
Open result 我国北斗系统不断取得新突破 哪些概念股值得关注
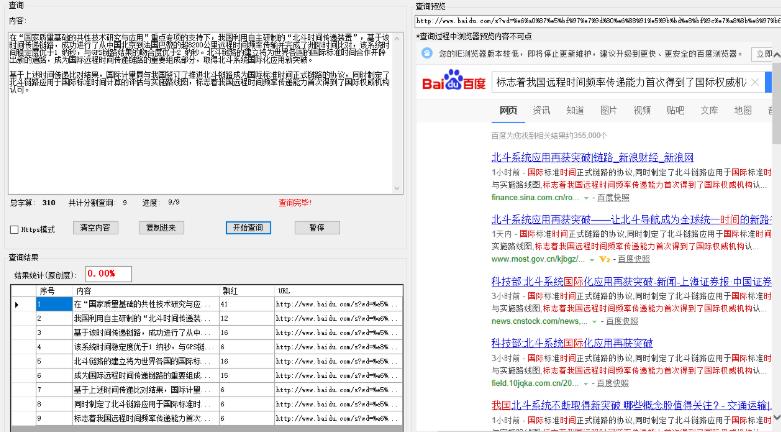click(631, 405)
